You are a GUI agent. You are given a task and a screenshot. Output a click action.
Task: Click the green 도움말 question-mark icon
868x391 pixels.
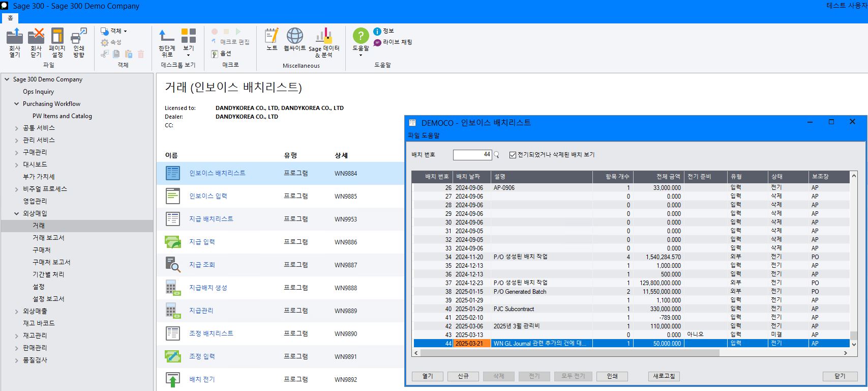click(x=361, y=36)
